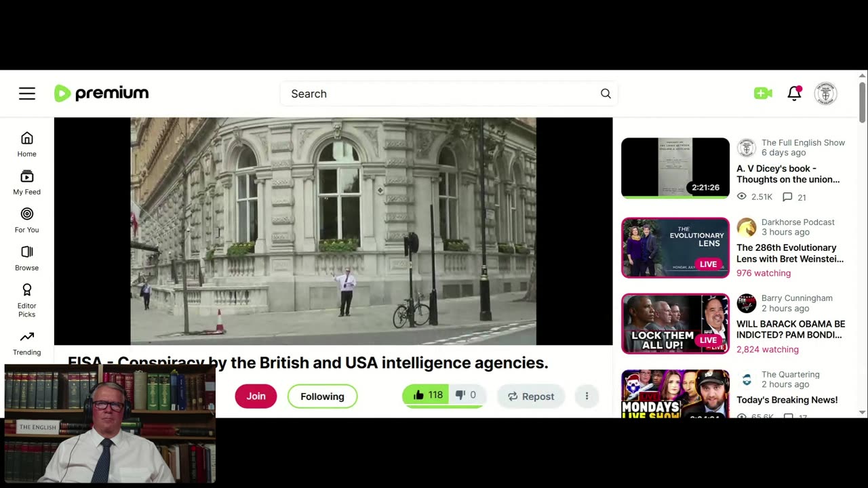
Task: Open the Evolutionary Lens live thumbnail
Action: tap(675, 247)
